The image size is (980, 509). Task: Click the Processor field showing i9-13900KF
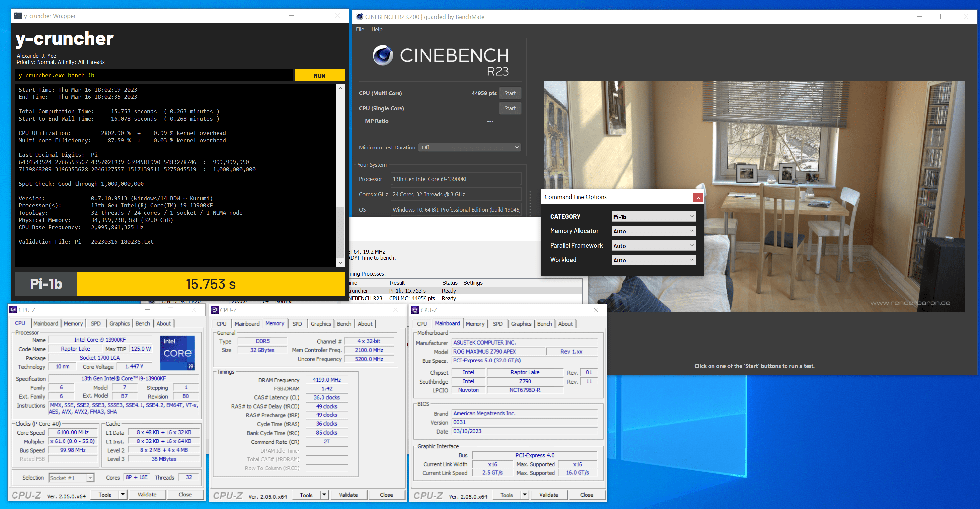(456, 179)
